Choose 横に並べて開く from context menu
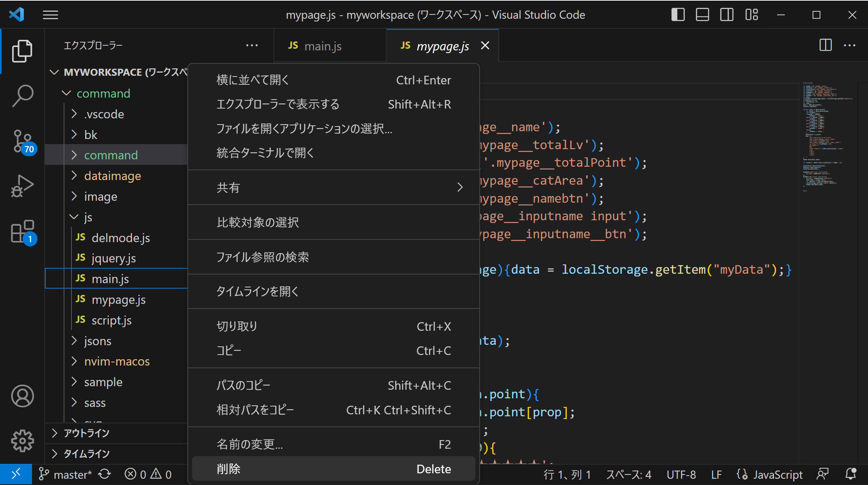The height and width of the screenshot is (485, 868). tap(334, 80)
